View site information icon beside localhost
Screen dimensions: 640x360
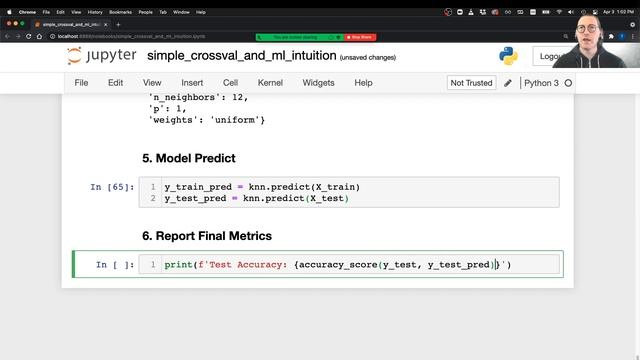pyautogui.click(x=53, y=36)
